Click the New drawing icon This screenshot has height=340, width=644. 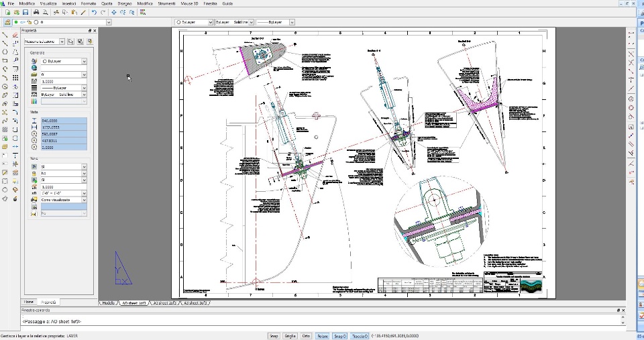(x=7, y=12)
